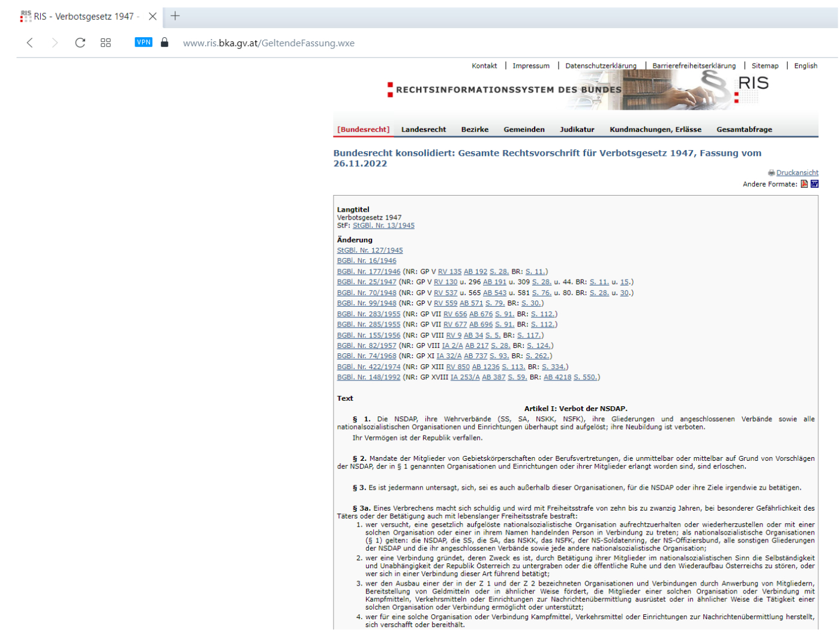Click the StGBl. Nr. 13/1945 link
Image resolution: width=840 pixels, height=639 pixels.
coord(383,226)
